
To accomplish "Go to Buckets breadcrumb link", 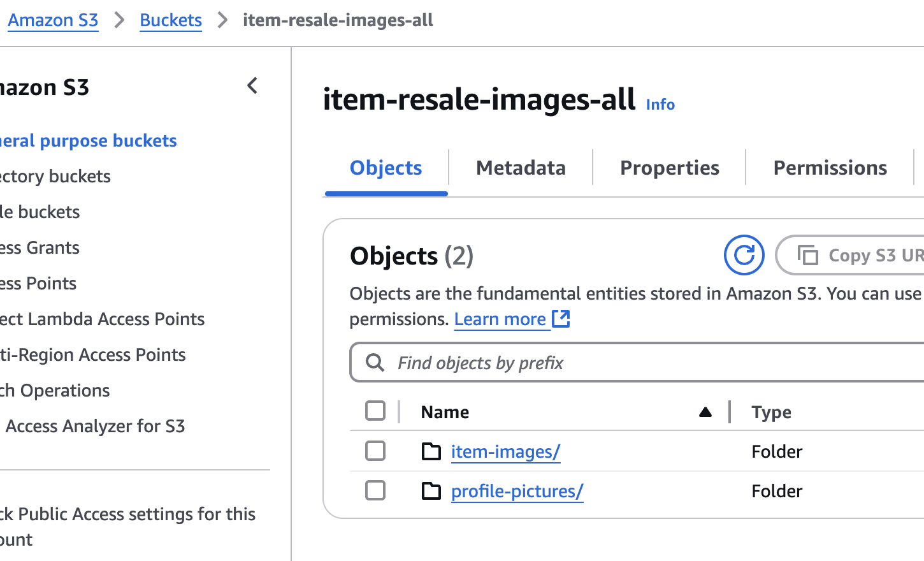I will [171, 20].
